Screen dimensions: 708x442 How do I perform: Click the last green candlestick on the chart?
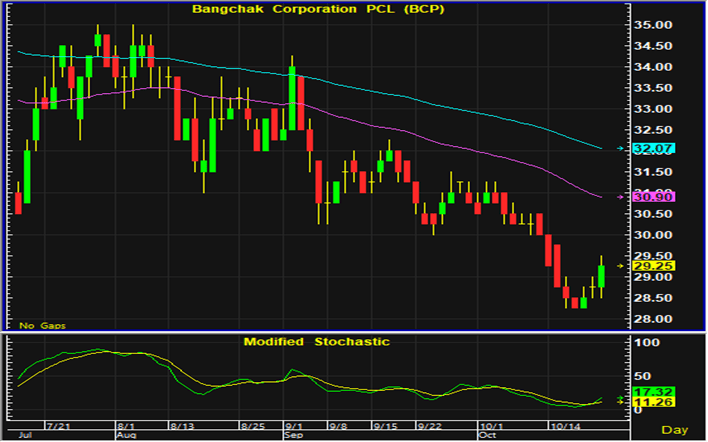(x=601, y=276)
